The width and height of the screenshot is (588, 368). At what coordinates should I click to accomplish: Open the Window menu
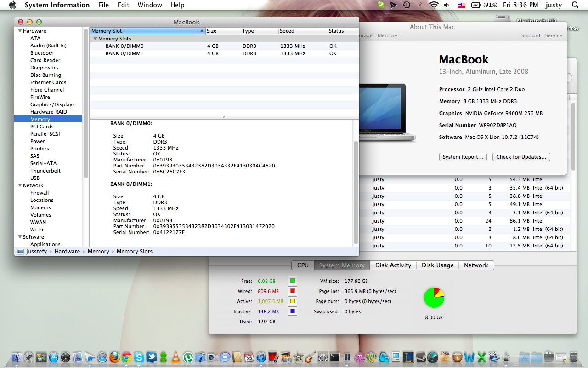[150, 5]
